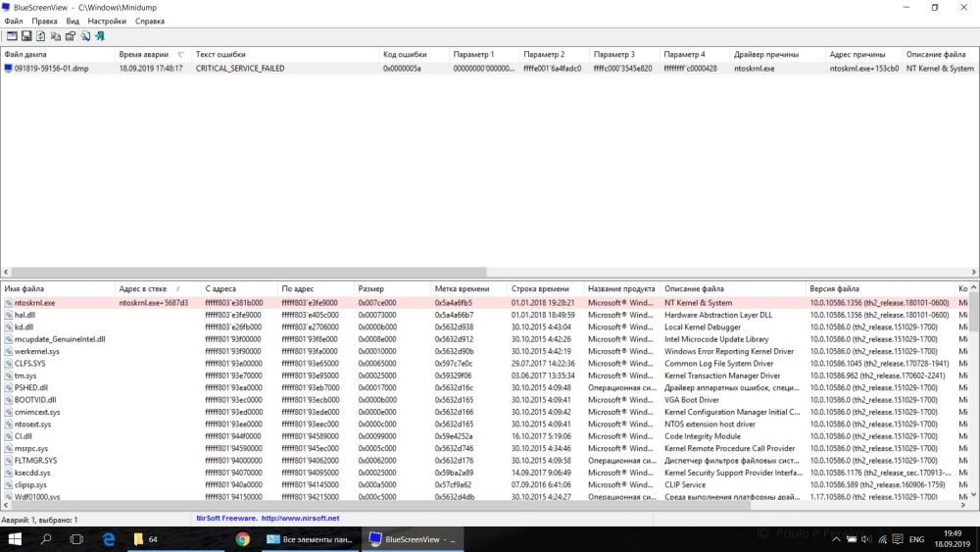This screenshot has height=552, width=980.
Task: Open the NirSoft website link in the status bar
Action: pos(300,519)
